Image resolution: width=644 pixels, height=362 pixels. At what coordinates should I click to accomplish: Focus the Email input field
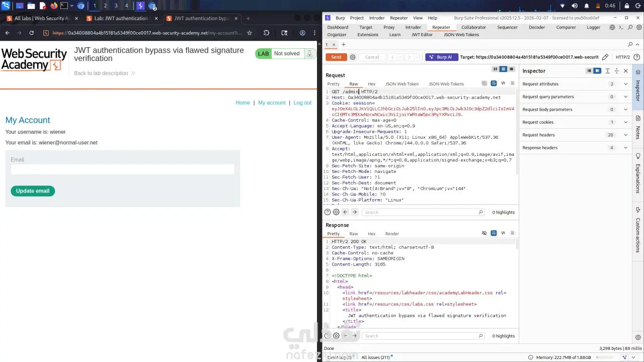(123, 169)
